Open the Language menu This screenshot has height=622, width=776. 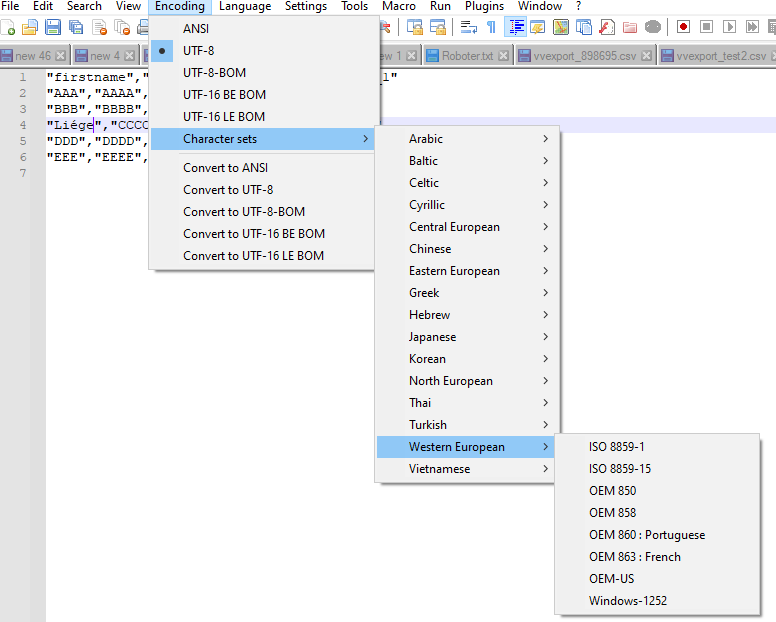click(x=244, y=7)
